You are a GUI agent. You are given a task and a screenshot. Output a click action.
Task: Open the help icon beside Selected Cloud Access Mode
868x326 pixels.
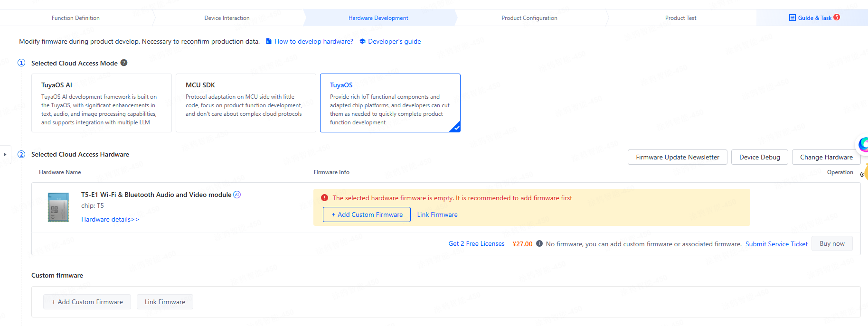pos(124,63)
